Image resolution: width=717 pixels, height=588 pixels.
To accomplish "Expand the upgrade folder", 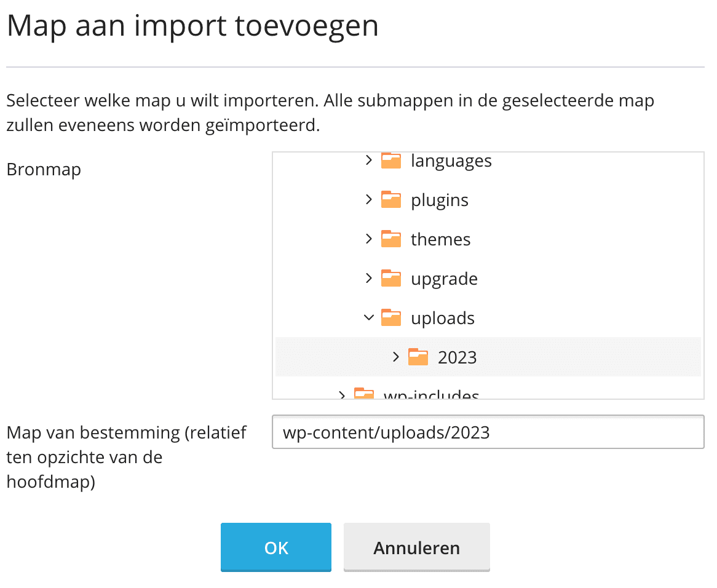I will pos(368,279).
